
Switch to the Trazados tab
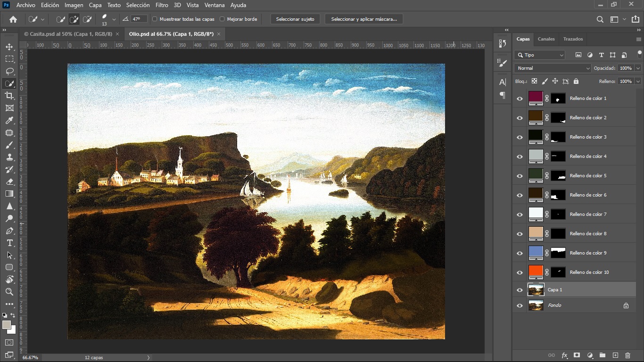573,39
